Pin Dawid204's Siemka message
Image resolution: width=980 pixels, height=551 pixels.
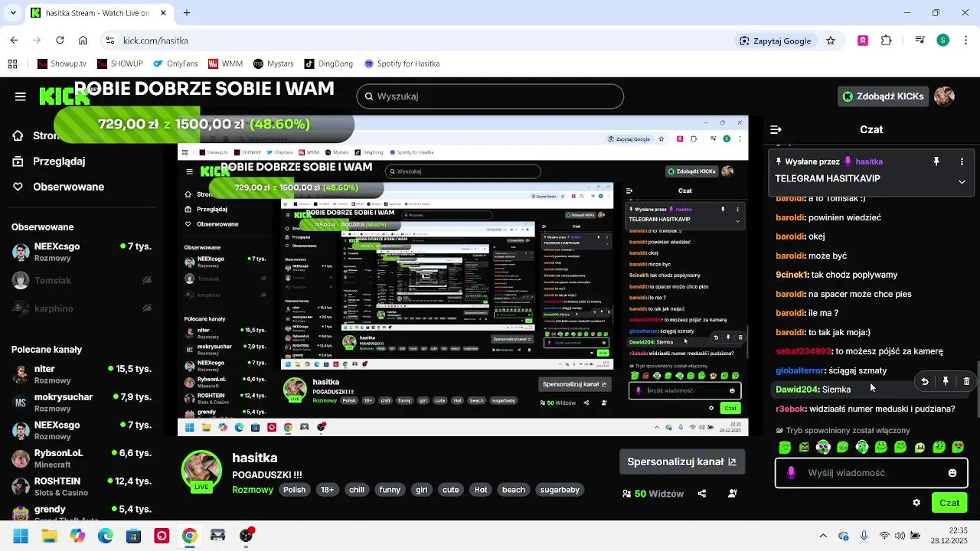pyautogui.click(x=946, y=381)
